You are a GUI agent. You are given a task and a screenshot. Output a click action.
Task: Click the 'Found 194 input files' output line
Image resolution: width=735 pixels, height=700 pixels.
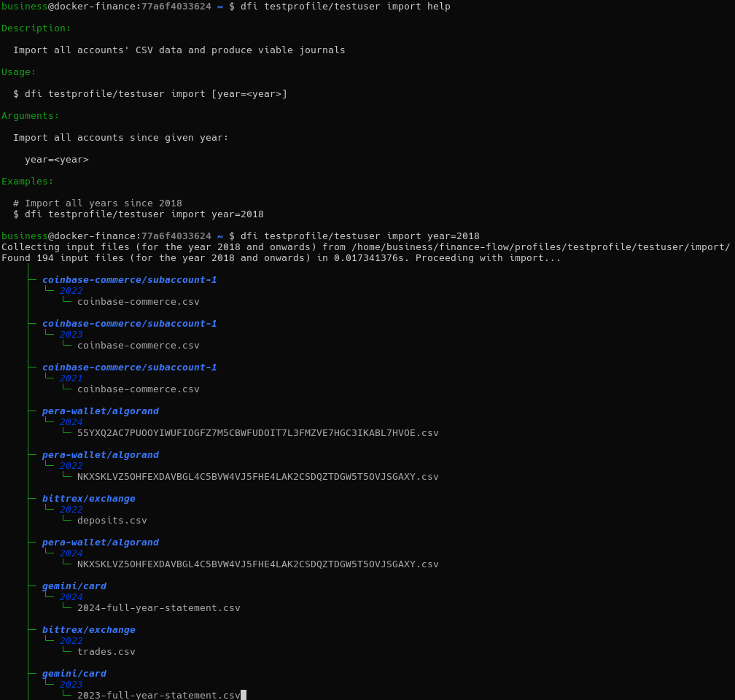(x=281, y=258)
